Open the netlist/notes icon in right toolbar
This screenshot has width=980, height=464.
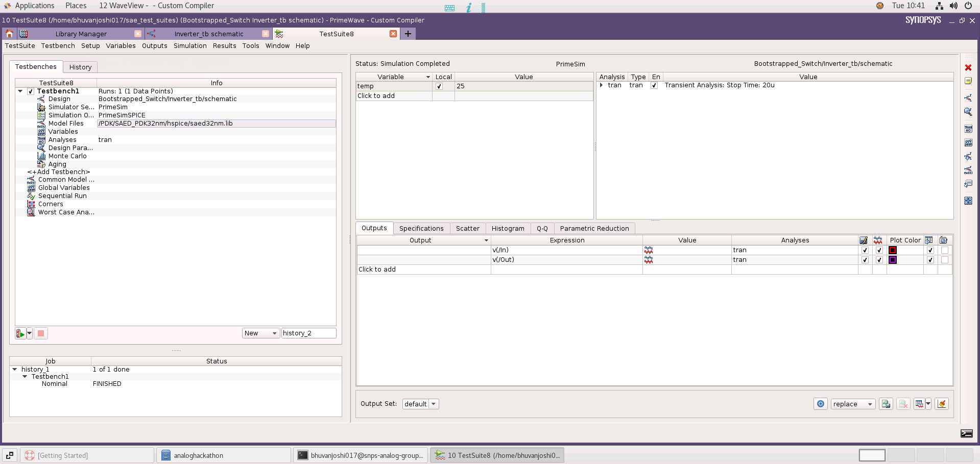[968, 81]
